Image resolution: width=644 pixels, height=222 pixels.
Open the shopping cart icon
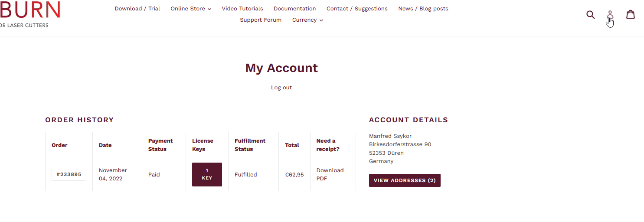point(631,15)
